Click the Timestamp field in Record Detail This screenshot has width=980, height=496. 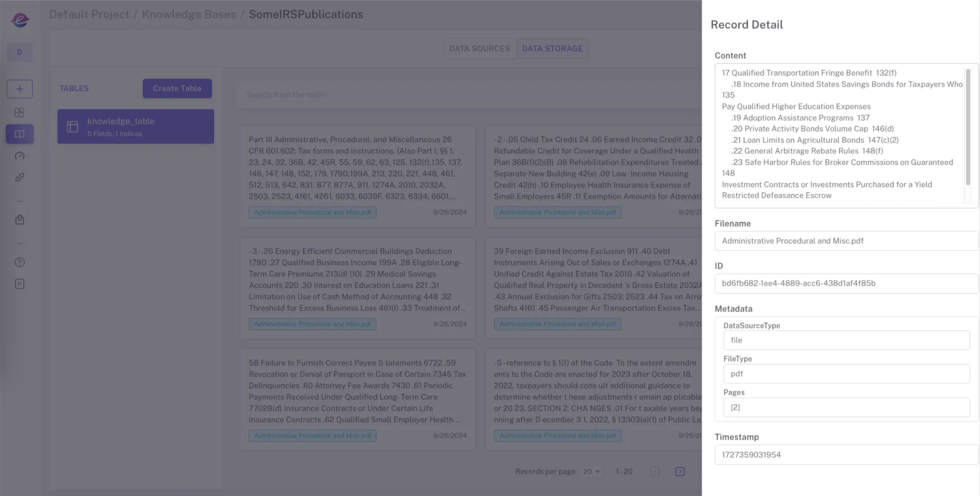[845, 454]
